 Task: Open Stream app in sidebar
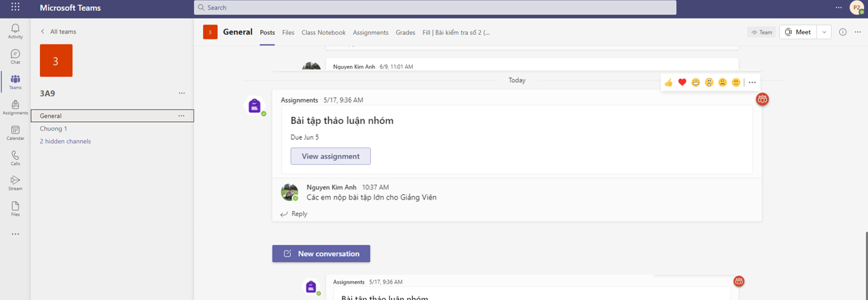(x=15, y=183)
